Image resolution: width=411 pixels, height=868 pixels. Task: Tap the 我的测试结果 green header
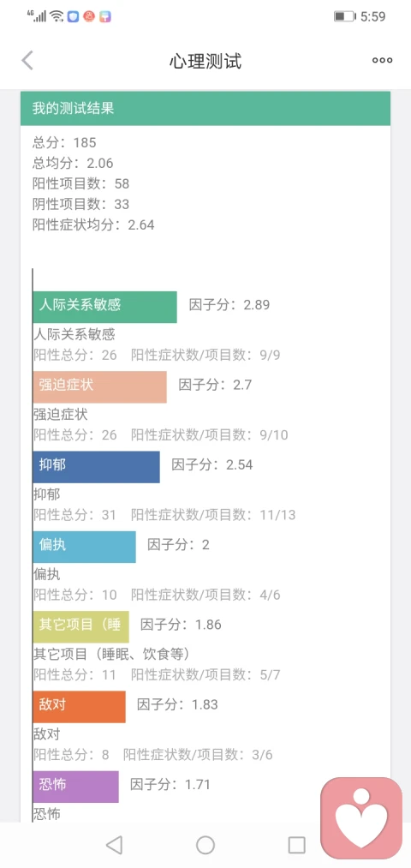coord(205,109)
